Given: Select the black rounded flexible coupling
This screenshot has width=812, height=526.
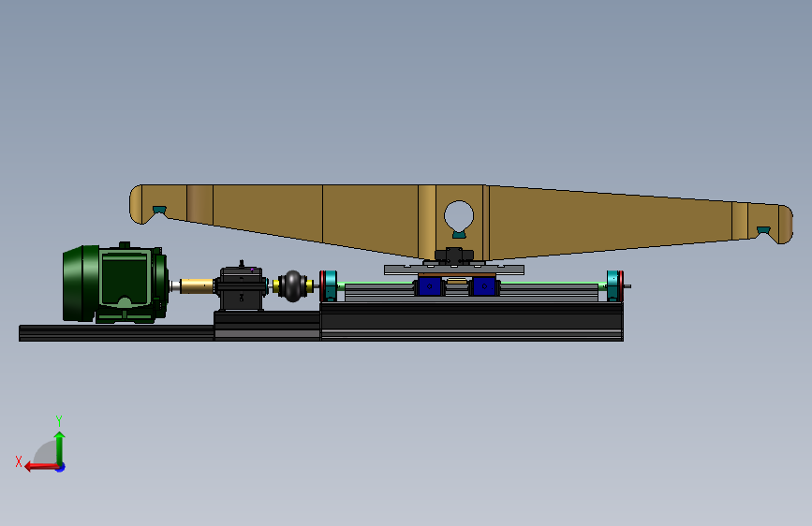Looking at the screenshot, I should tap(292, 285).
